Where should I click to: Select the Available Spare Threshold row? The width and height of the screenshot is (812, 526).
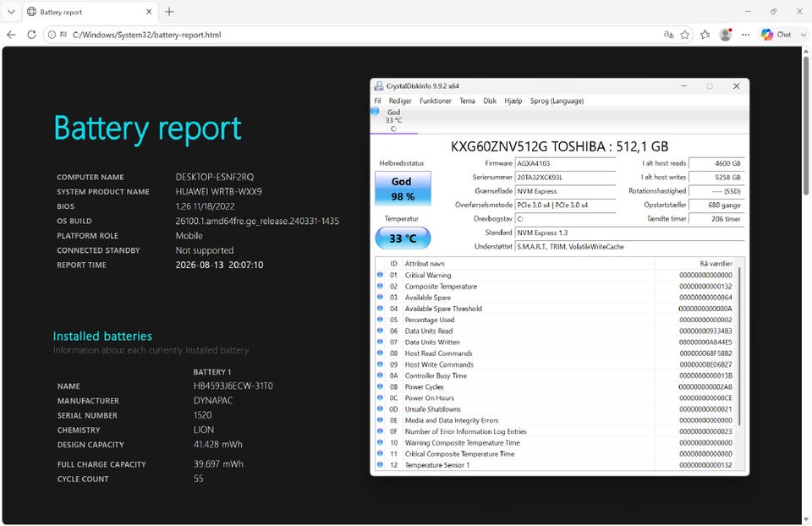click(555, 309)
